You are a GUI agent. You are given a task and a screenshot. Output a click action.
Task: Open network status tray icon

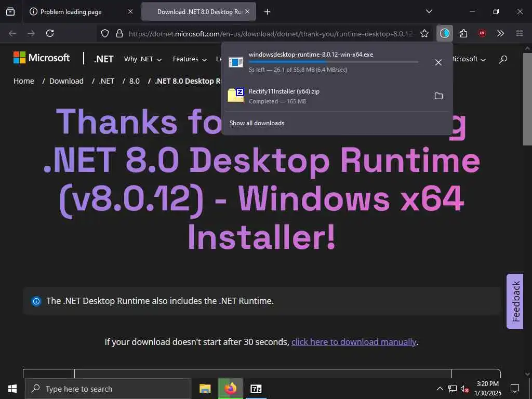453,389
